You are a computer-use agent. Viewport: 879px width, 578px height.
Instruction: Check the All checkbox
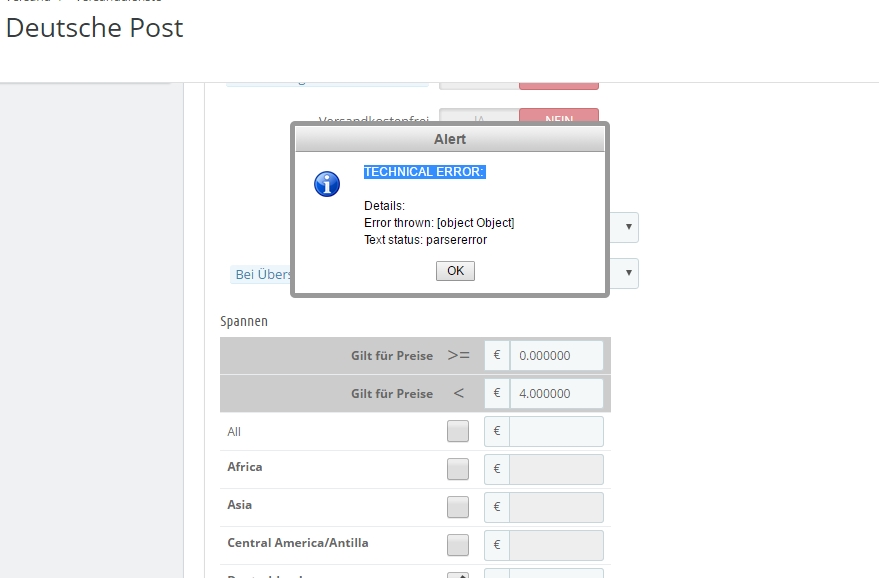[458, 431]
